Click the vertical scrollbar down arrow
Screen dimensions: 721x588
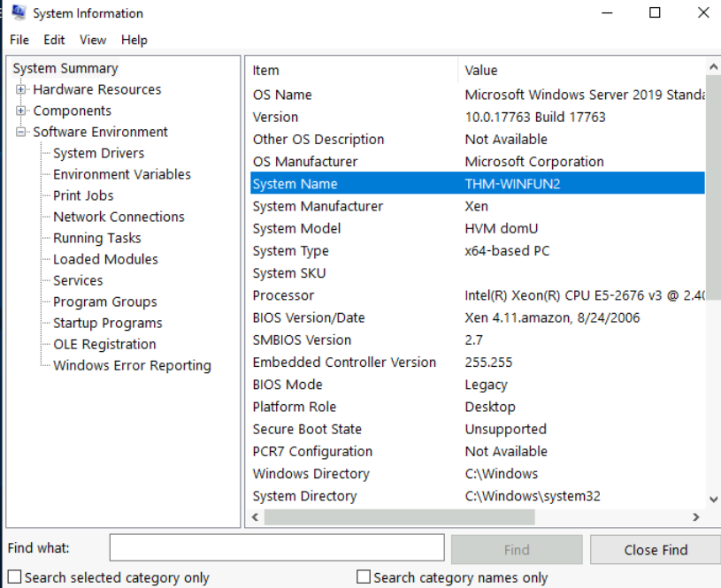pos(713,499)
